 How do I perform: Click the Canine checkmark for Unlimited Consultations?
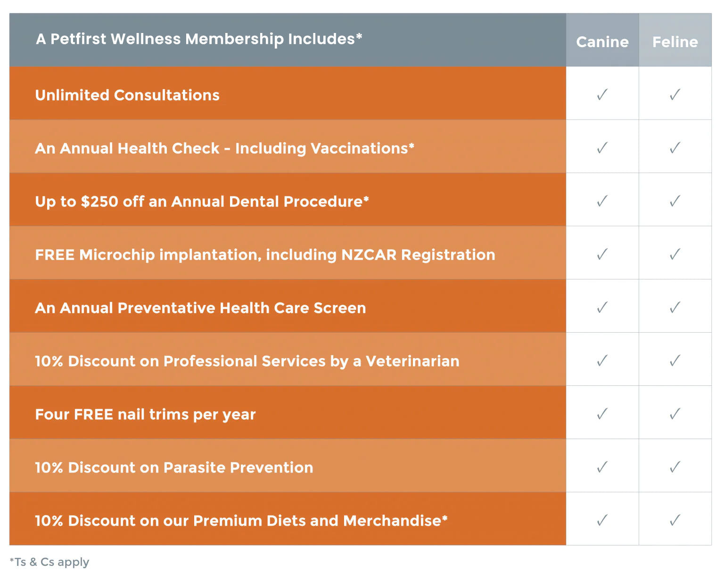click(x=602, y=95)
